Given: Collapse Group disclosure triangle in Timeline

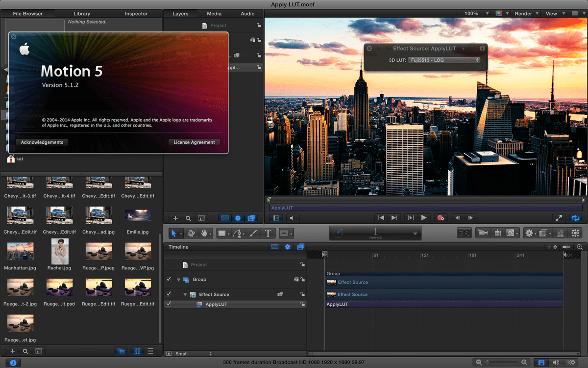Looking at the screenshot, I should click(179, 280).
